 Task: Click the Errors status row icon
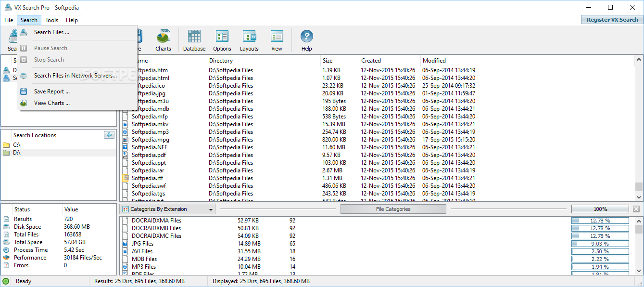6,265
